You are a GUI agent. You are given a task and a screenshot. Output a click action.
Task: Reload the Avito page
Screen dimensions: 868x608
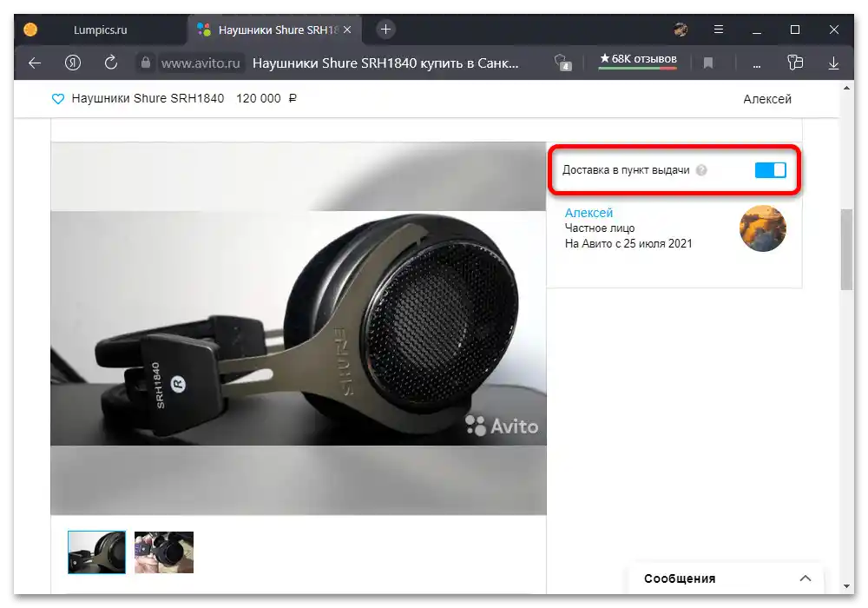click(x=111, y=63)
